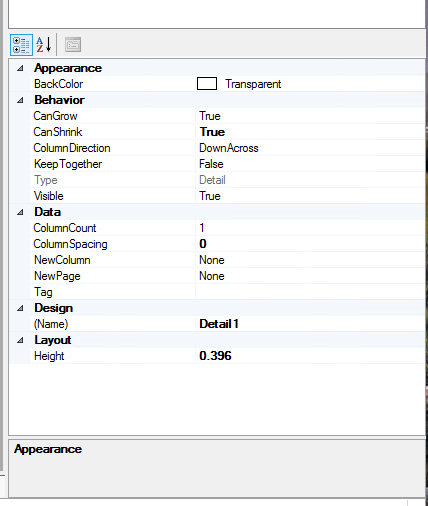Click the Design category header label
Image resolution: width=428 pixels, height=506 pixels.
pyautogui.click(x=53, y=308)
